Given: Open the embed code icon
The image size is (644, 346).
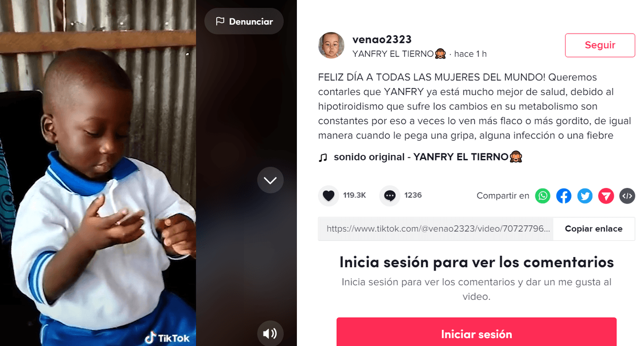Looking at the screenshot, I should [627, 196].
